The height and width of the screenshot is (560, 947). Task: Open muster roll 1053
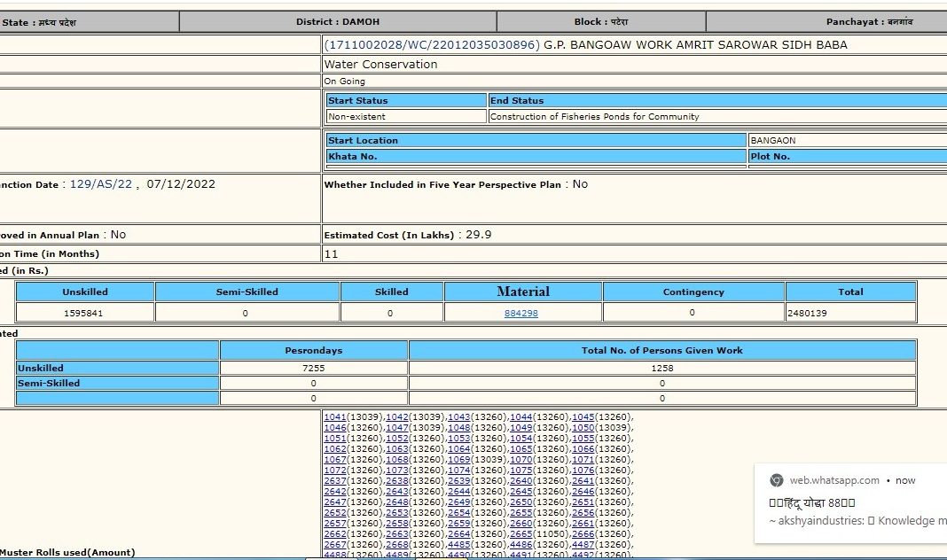pos(459,439)
